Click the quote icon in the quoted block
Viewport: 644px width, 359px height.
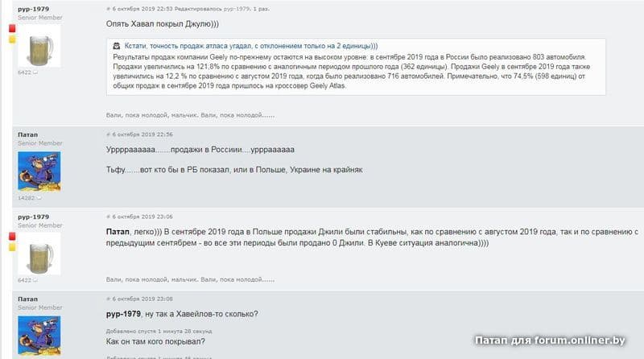[x=117, y=46]
